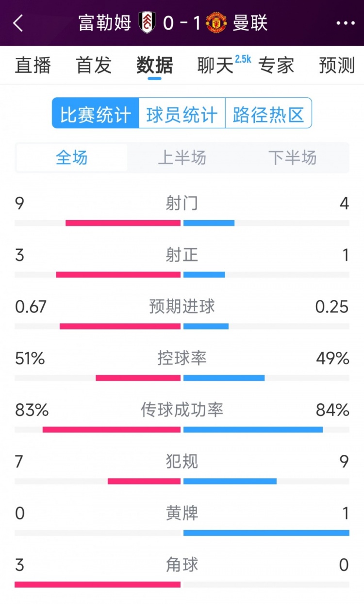
Task: Tap the 0 - 1 match score
Action: tap(182, 23)
